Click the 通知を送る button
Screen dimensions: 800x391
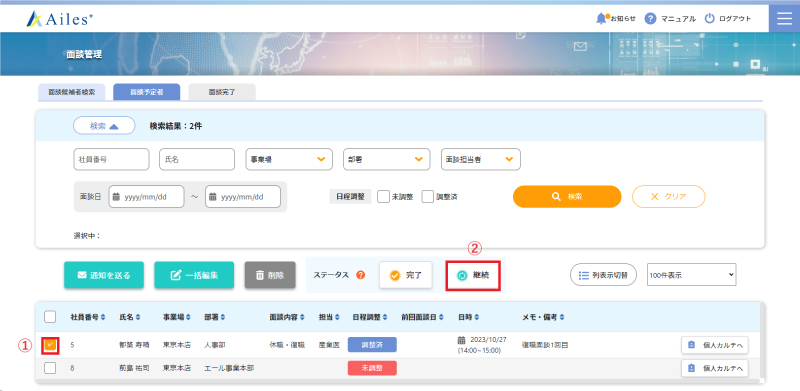104,275
